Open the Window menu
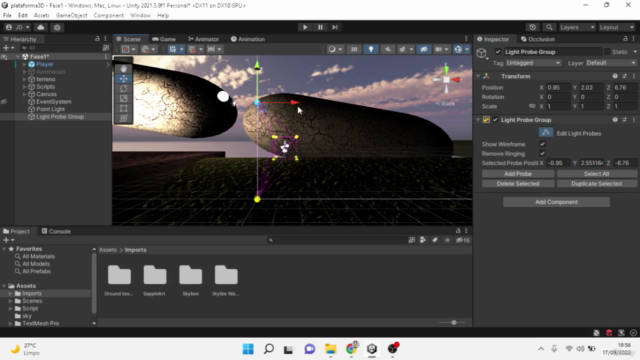Viewport: 640px width, 360px height. click(x=140, y=16)
